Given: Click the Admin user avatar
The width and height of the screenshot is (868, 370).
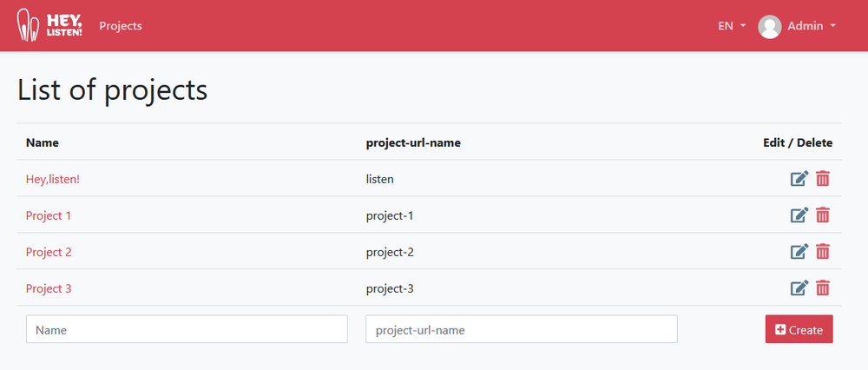Looking at the screenshot, I should [769, 26].
